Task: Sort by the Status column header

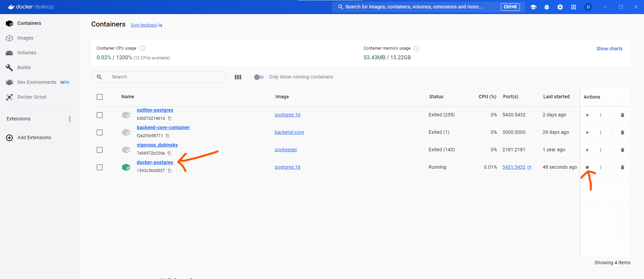Action: tap(436, 97)
